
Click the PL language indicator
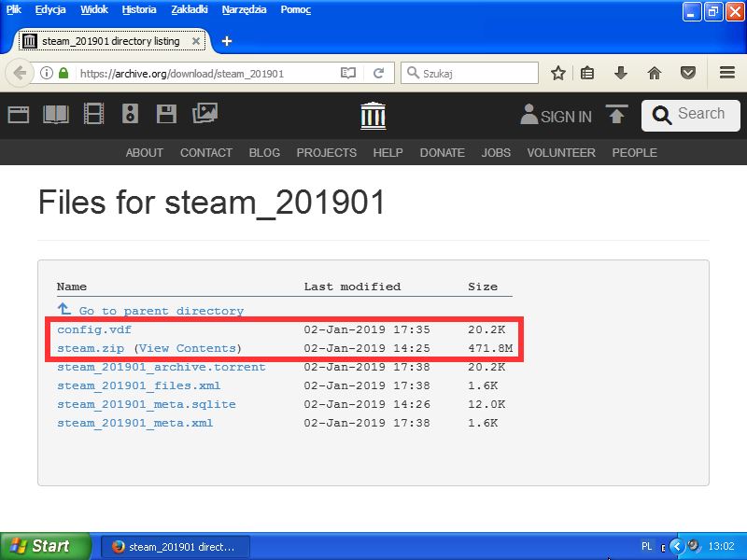tap(646, 546)
